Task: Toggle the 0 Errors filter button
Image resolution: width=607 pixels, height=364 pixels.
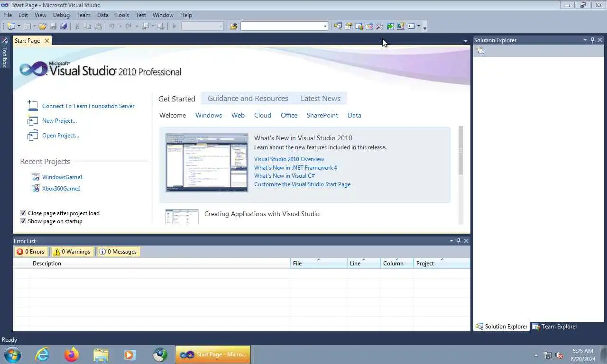Action: 30,252
